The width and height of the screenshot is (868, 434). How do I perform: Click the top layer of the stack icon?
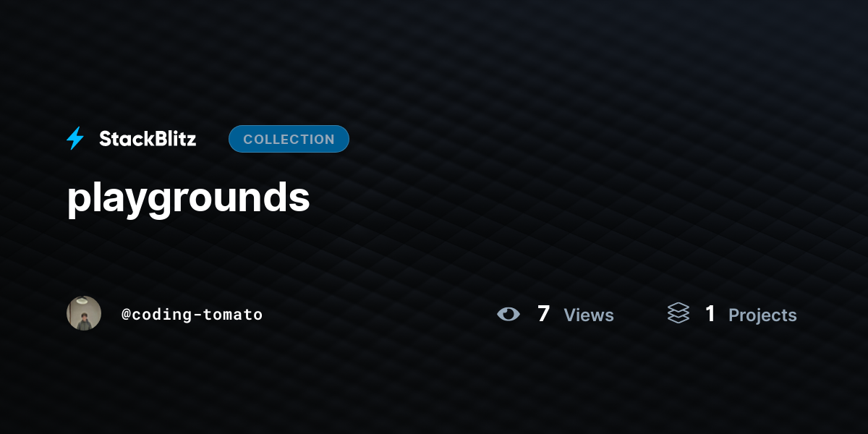[x=678, y=307]
